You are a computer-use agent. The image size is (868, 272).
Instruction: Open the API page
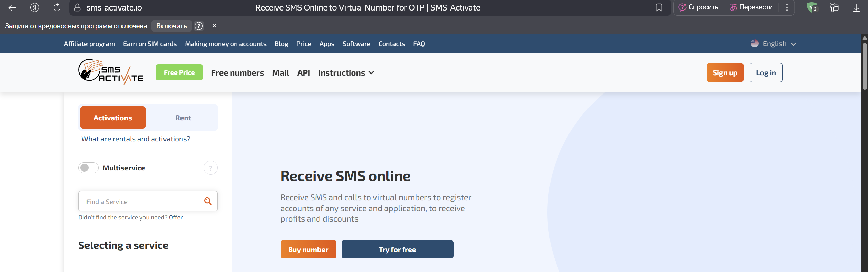304,73
